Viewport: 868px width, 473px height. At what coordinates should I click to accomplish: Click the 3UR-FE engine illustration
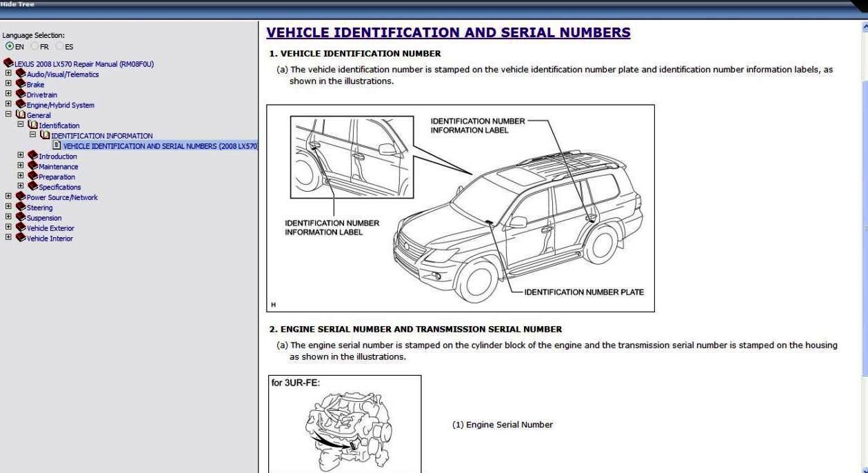click(344, 424)
